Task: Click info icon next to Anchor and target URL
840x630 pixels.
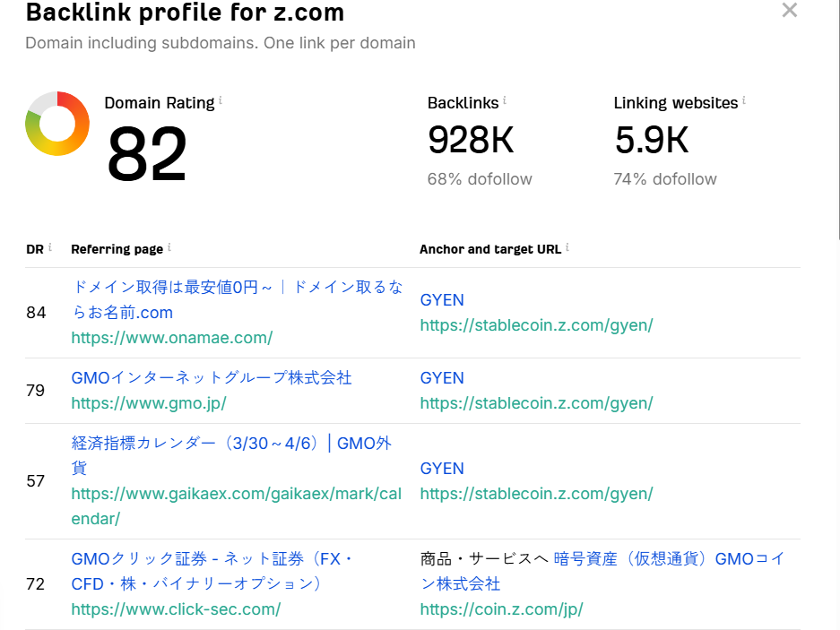Action: coord(567,247)
